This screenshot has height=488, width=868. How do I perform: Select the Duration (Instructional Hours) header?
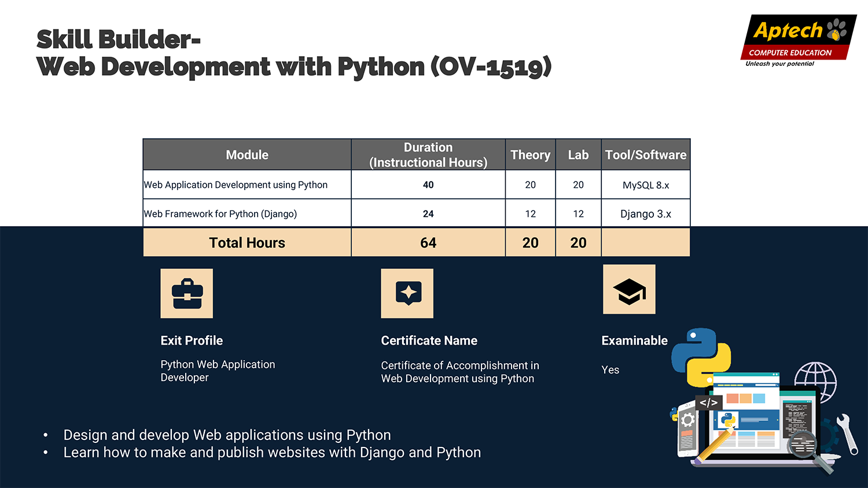(x=428, y=155)
